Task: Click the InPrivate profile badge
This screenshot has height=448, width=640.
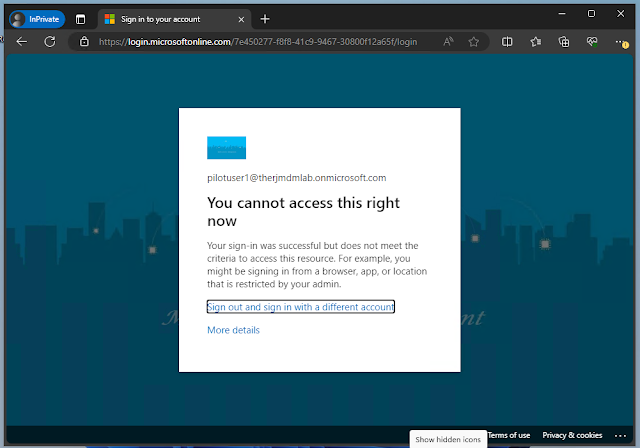Action: (x=37, y=19)
